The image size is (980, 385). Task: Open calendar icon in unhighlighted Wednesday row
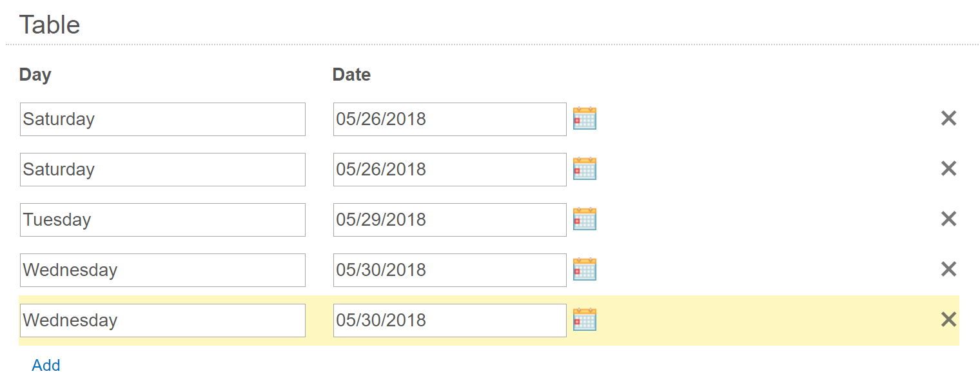585,270
